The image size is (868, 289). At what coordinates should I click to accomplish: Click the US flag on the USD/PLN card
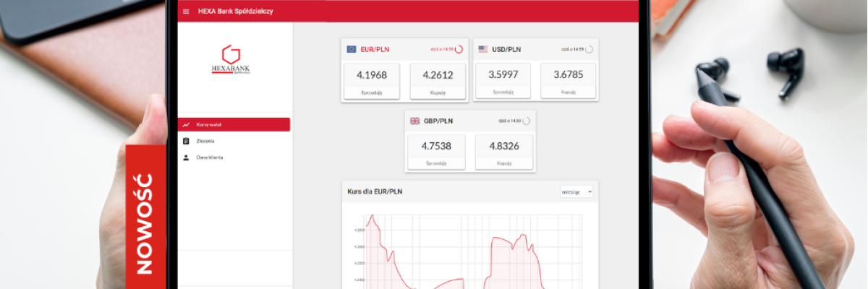click(x=483, y=49)
